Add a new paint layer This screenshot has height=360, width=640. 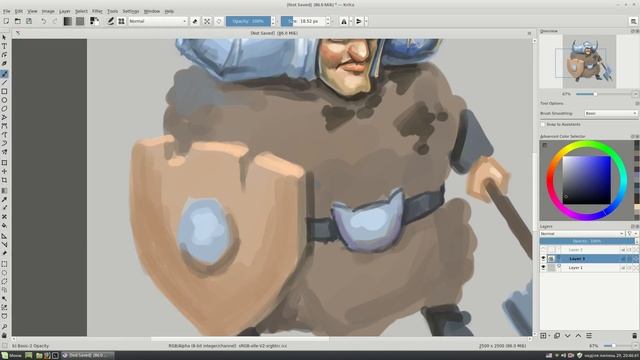point(543,336)
